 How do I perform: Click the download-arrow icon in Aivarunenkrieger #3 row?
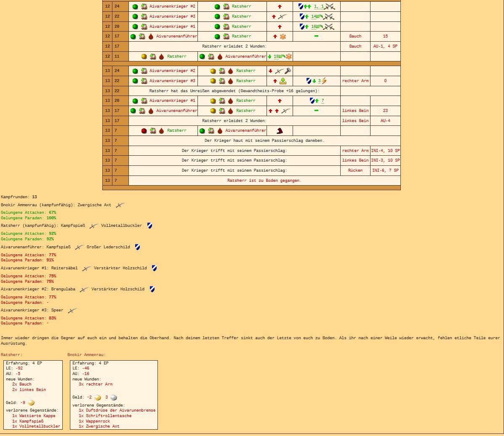283,81
